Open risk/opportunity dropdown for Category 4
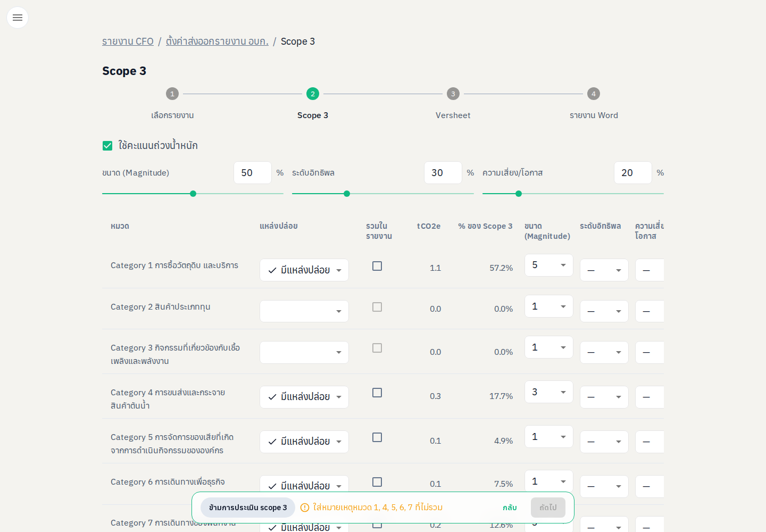The height and width of the screenshot is (532, 766). point(650,397)
